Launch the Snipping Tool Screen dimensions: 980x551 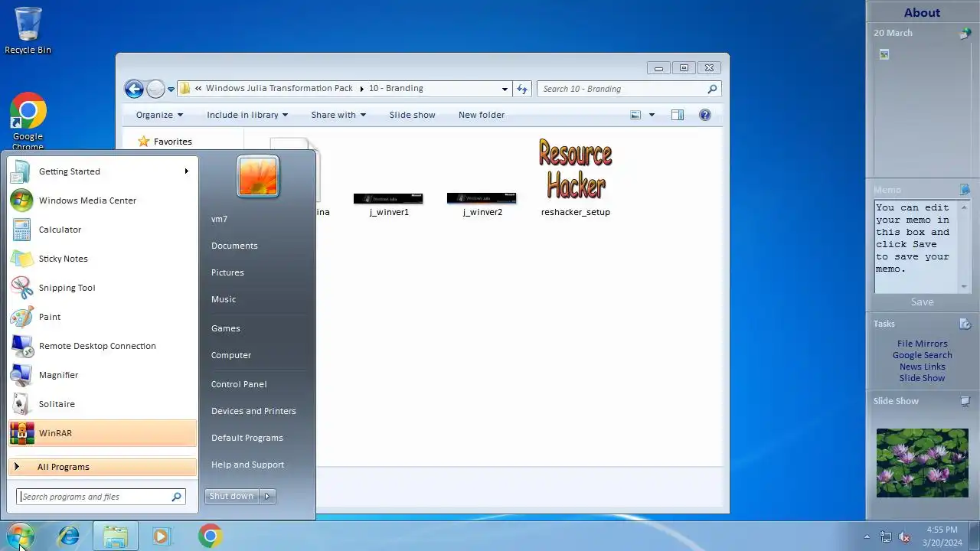[x=102, y=288]
